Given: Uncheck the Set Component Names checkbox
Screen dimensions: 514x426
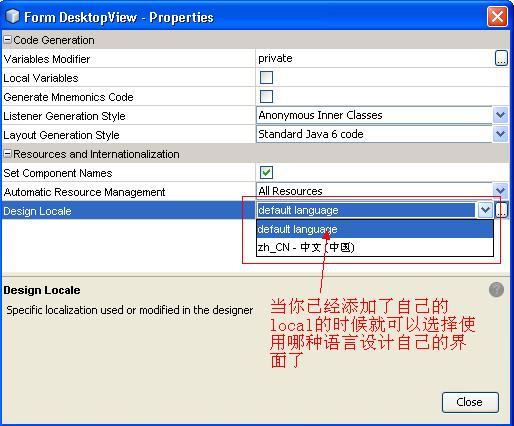Looking at the screenshot, I should tap(266, 173).
